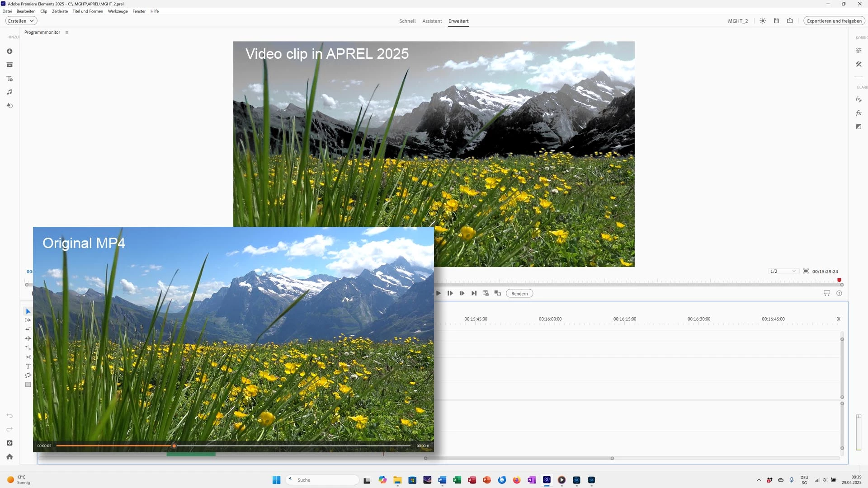Select the scissors razor tool
Image resolution: width=868 pixels, height=488 pixels.
pos(28,357)
